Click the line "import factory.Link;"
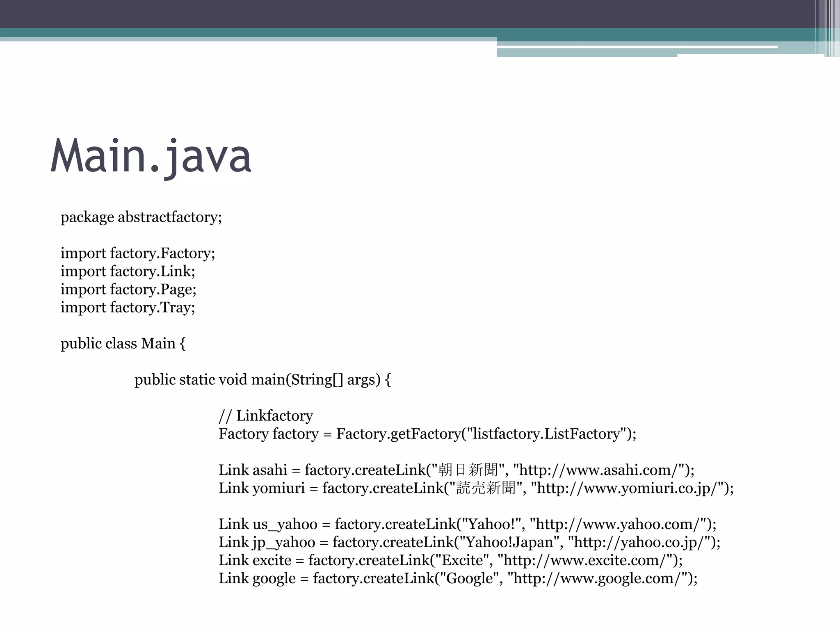This screenshot has width=840, height=630. (x=128, y=271)
